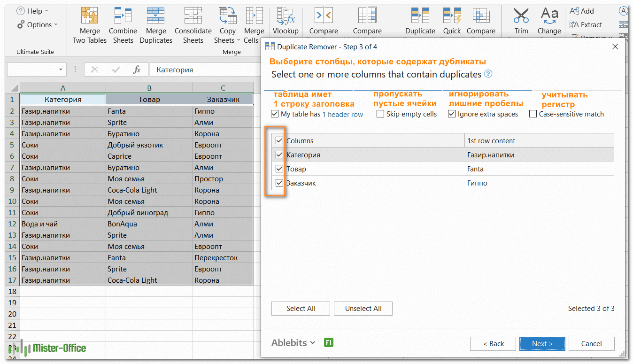The image size is (633, 364).
Task: Enable Skip empty cells checkbox
Action: click(x=380, y=114)
